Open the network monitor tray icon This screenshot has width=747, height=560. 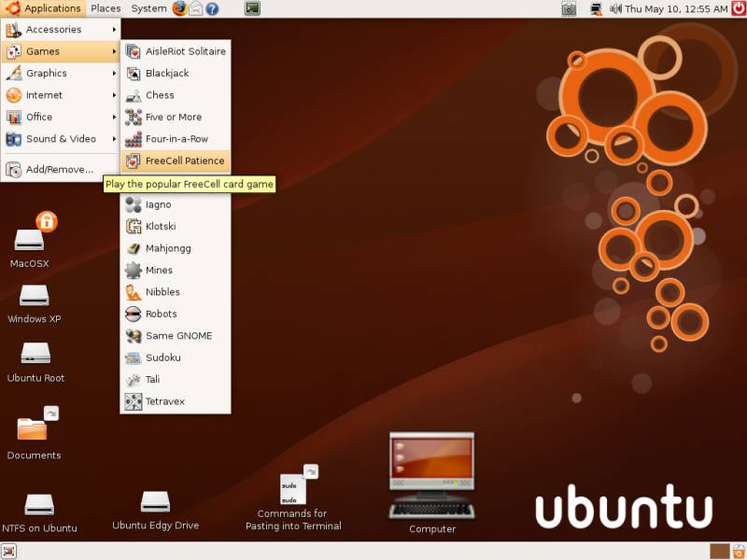(x=597, y=8)
